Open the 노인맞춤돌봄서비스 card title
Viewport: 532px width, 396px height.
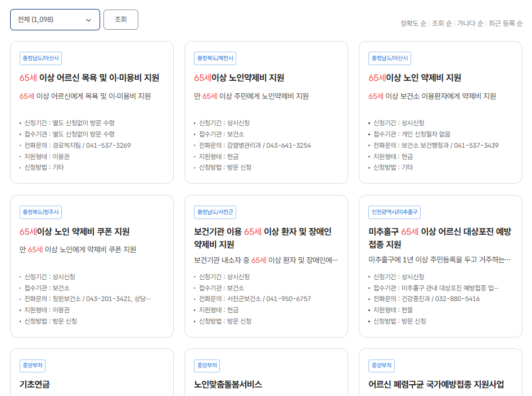[228, 384]
